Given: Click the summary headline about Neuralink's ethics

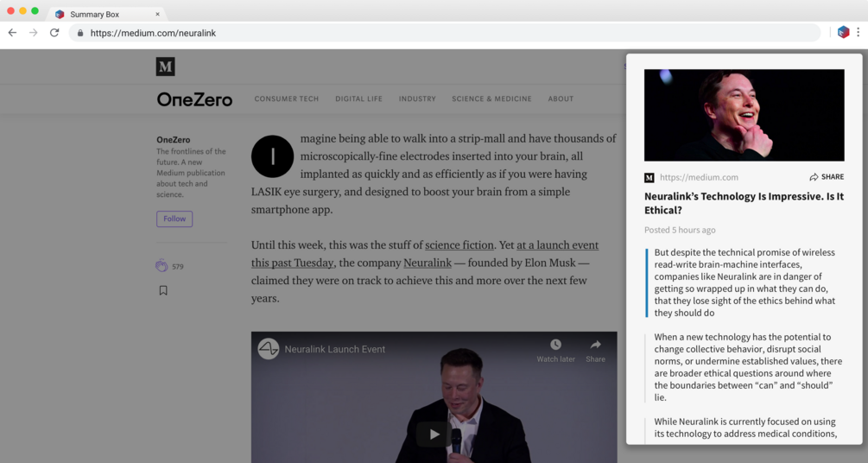Looking at the screenshot, I should coord(744,203).
